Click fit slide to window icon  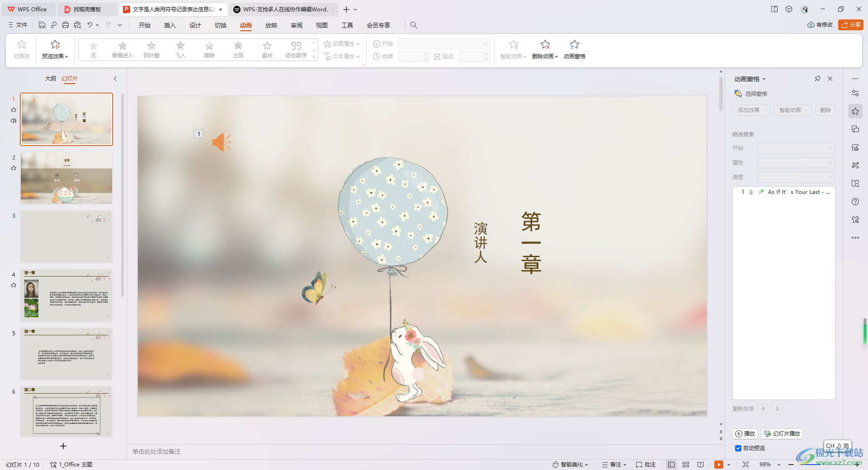(x=745, y=465)
